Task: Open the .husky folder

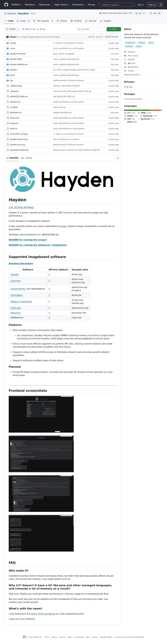Action: [13, 43]
